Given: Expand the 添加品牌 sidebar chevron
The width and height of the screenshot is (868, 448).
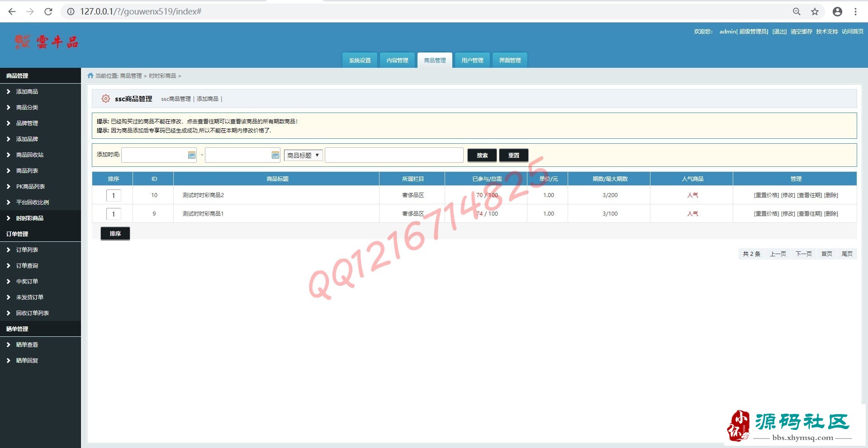Looking at the screenshot, I should click(x=8, y=139).
